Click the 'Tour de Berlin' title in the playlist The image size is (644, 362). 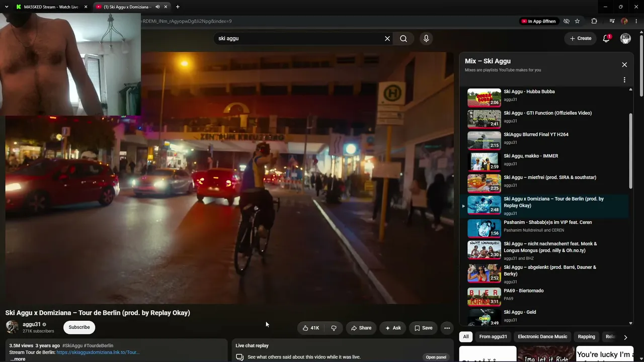pos(553,202)
